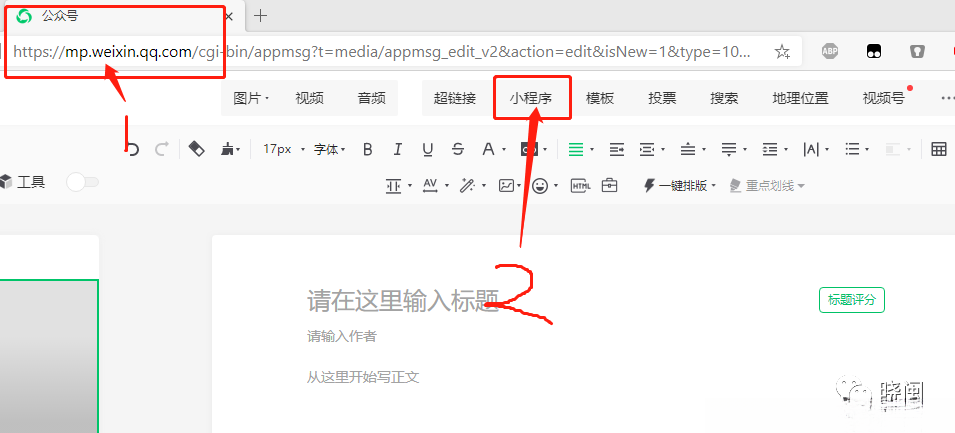Viewport: 955px width, 433px height.
Task: Click the 工具 cube label
Action: point(23,181)
